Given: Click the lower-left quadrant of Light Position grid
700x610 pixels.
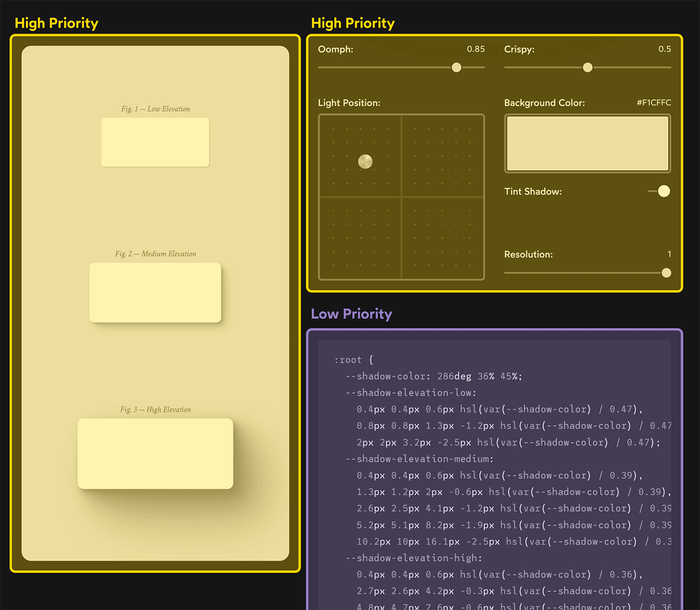Looking at the screenshot, I should point(360,237).
